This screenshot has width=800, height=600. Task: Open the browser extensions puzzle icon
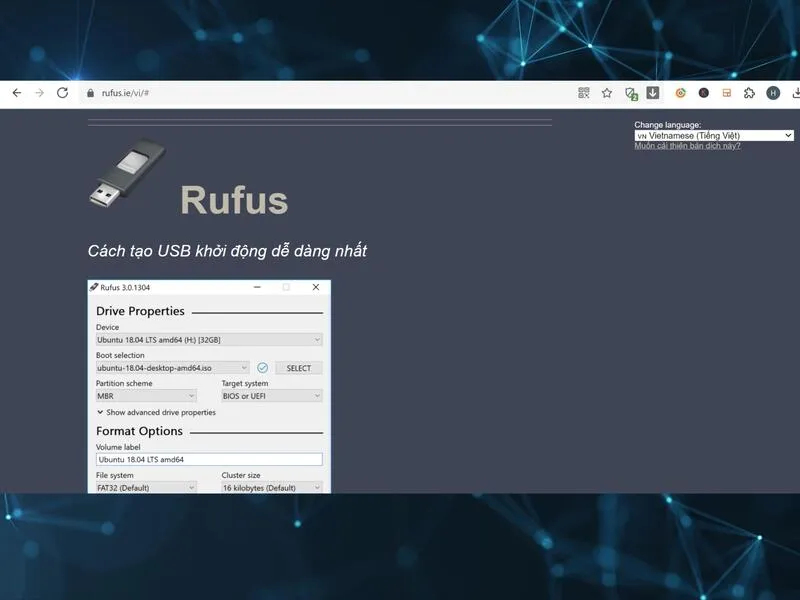[749, 93]
